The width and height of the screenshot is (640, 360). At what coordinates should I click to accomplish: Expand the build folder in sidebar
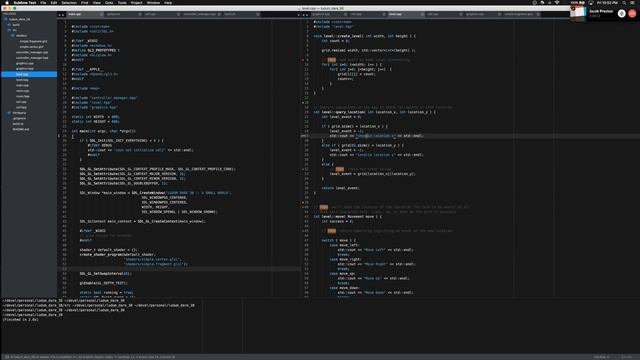[x=9, y=24]
